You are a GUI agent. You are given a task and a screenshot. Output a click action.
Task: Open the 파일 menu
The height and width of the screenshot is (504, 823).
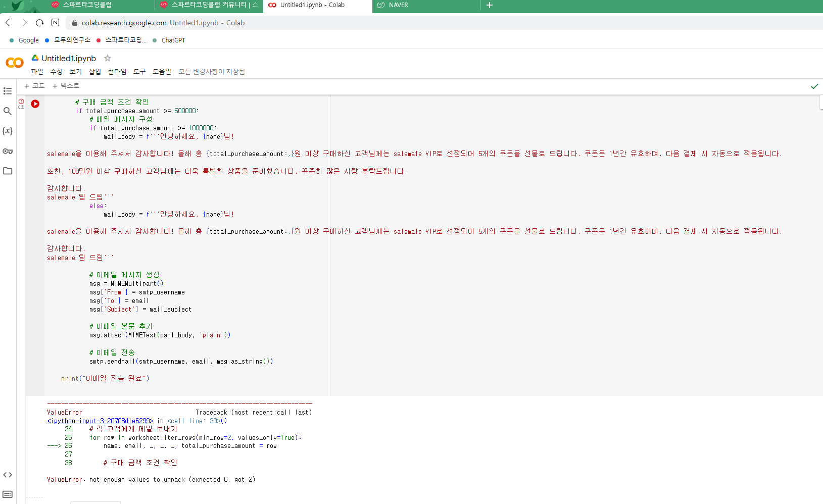[x=37, y=72]
